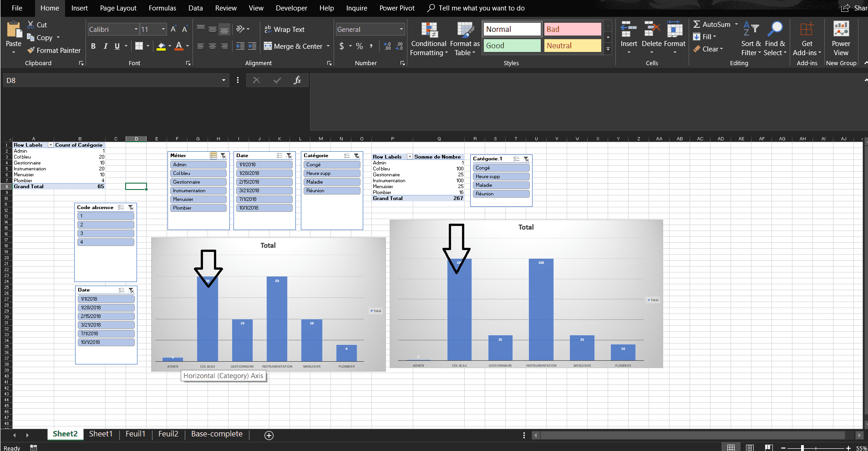This screenshot has height=451, width=868.
Task: Toggle bold formatting
Action: pos(93,46)
